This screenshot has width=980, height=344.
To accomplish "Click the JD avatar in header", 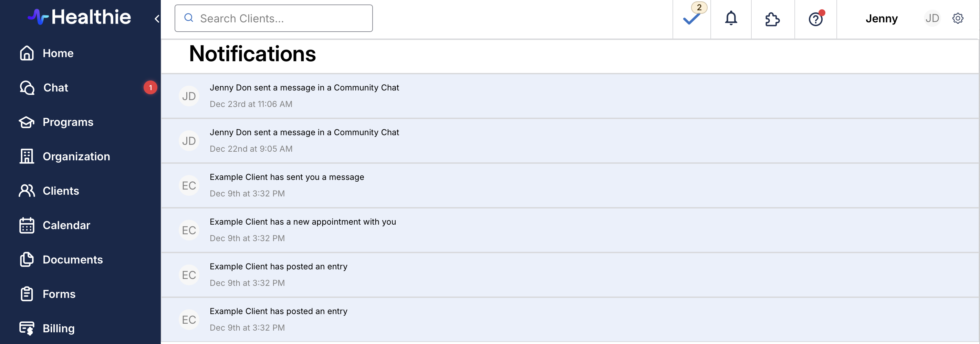I will pos(932,18).
